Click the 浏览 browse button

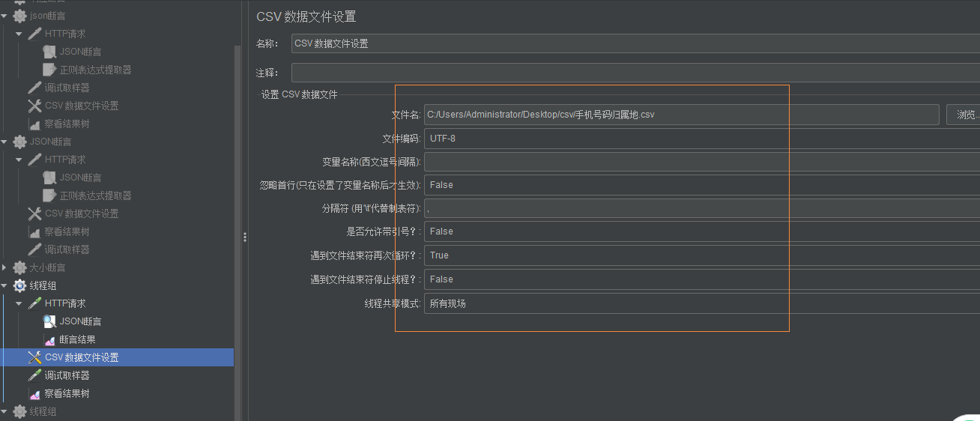pos(964,115)
